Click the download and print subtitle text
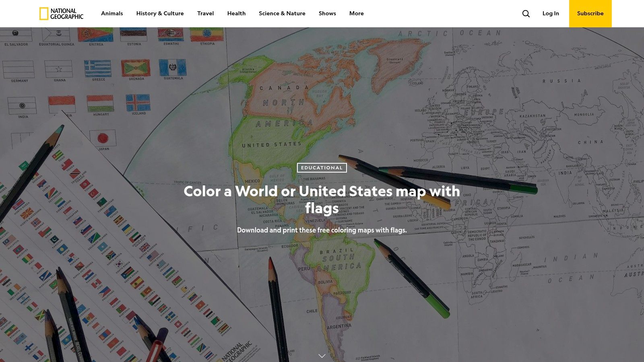Screen dimensions: 644x362 (x=322, y=230)
